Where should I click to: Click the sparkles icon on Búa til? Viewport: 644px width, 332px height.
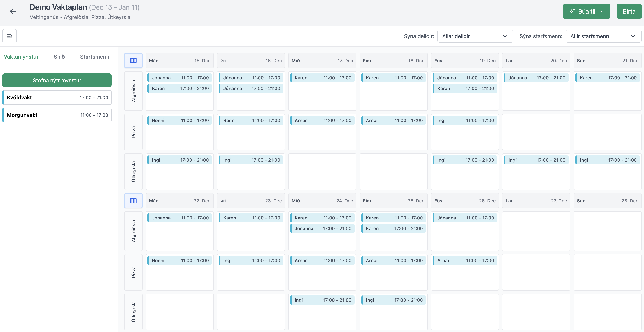[573, 11]
